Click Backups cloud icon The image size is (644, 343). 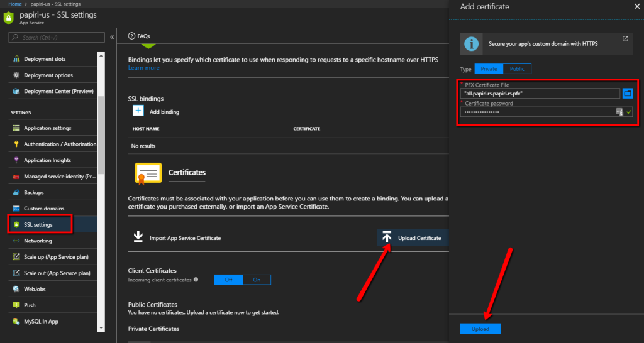pos(16,192)
